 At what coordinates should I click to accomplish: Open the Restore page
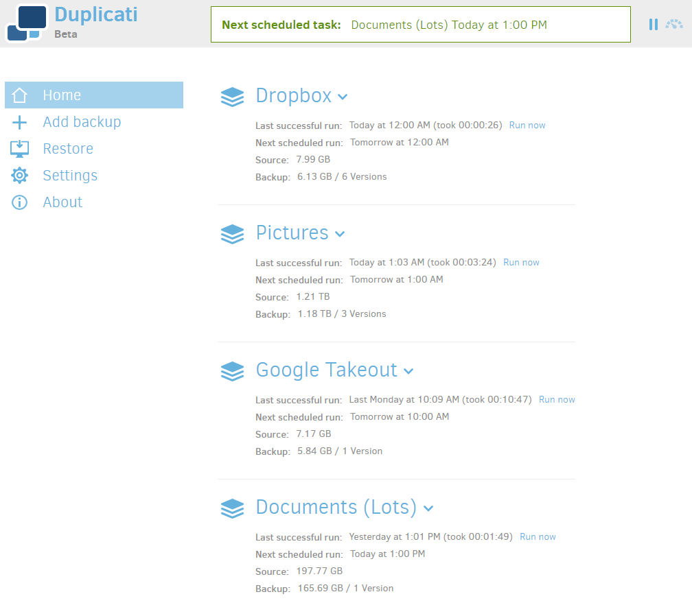[68, 149]
